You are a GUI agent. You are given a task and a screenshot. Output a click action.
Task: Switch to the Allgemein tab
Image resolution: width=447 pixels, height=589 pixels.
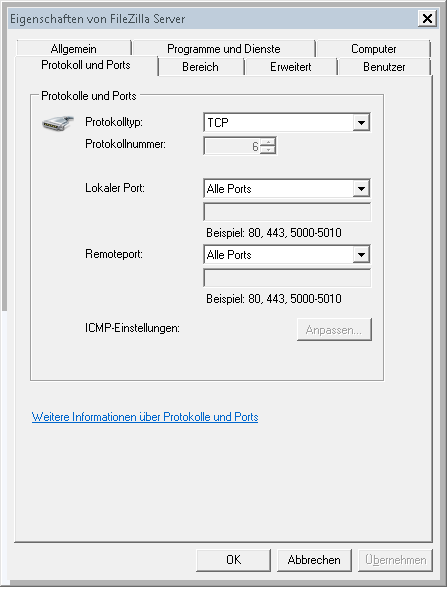pos(74,49)
